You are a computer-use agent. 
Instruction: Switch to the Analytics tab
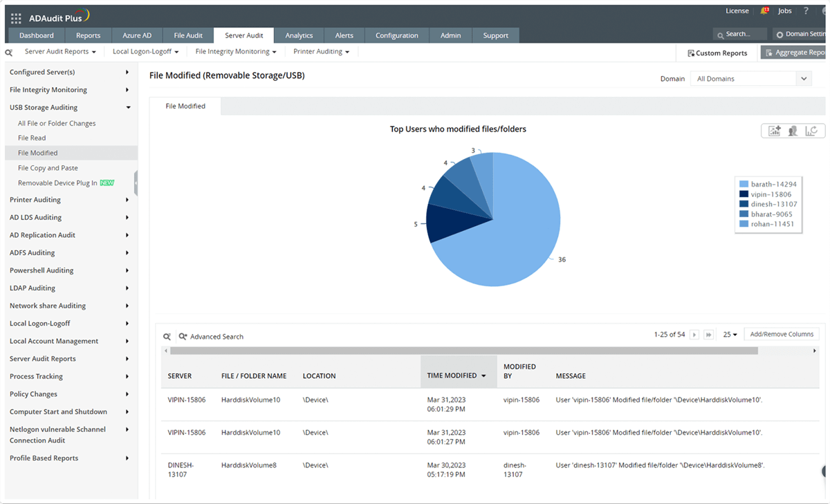(299, 35)
